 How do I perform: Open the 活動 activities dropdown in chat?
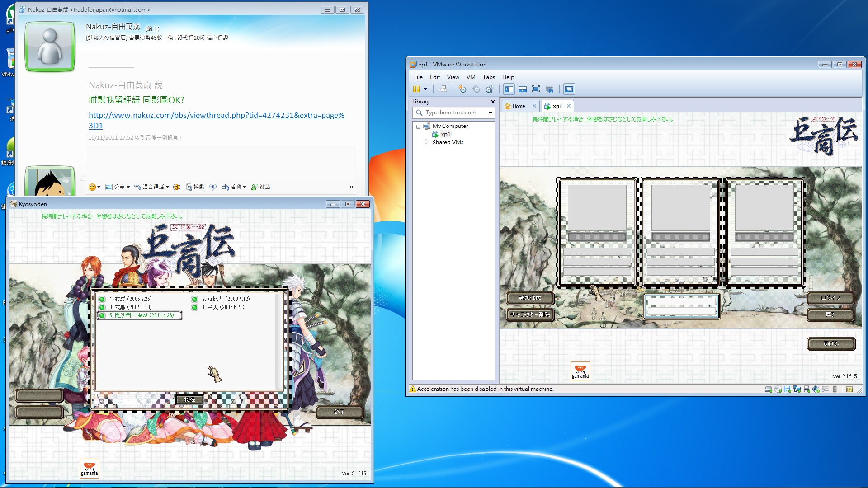point(233,187)
